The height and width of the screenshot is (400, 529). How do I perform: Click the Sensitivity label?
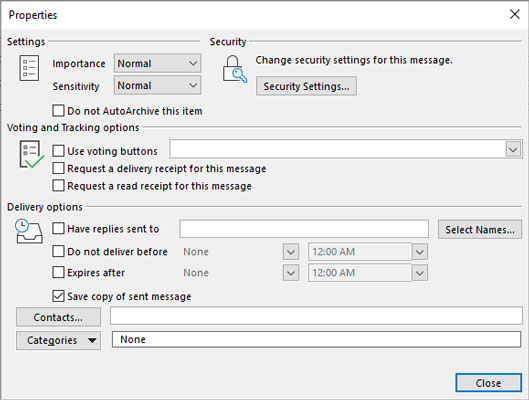[76, 86]
